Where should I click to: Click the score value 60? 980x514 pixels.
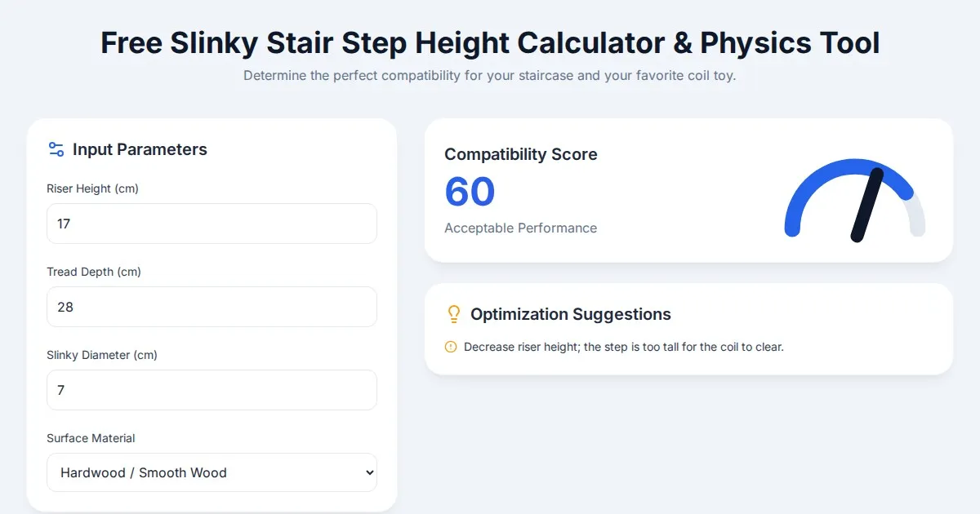point(470,192)
